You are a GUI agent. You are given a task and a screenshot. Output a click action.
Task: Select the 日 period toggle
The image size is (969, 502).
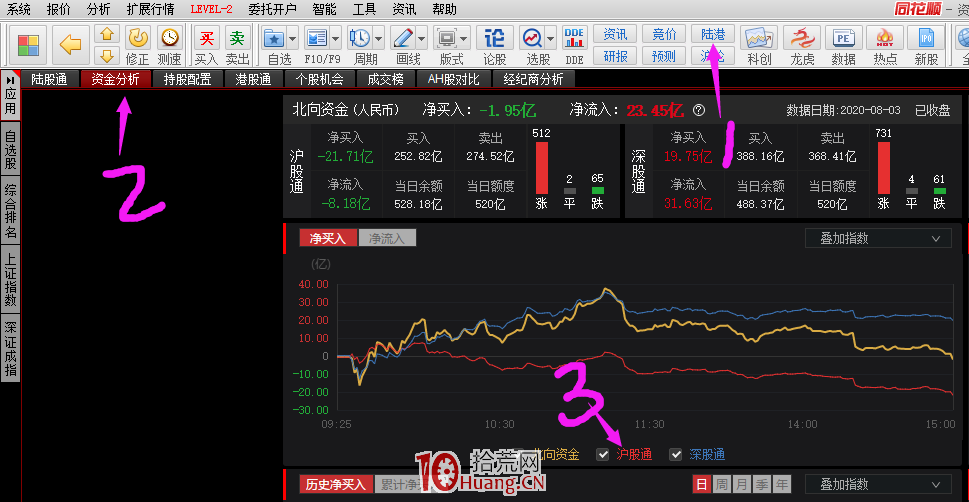tap(701, 484)
